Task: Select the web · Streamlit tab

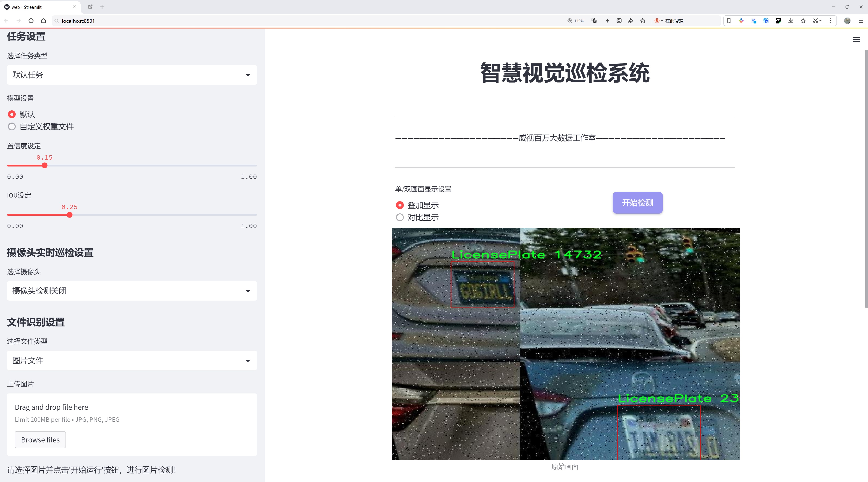Action: [40, 7]
